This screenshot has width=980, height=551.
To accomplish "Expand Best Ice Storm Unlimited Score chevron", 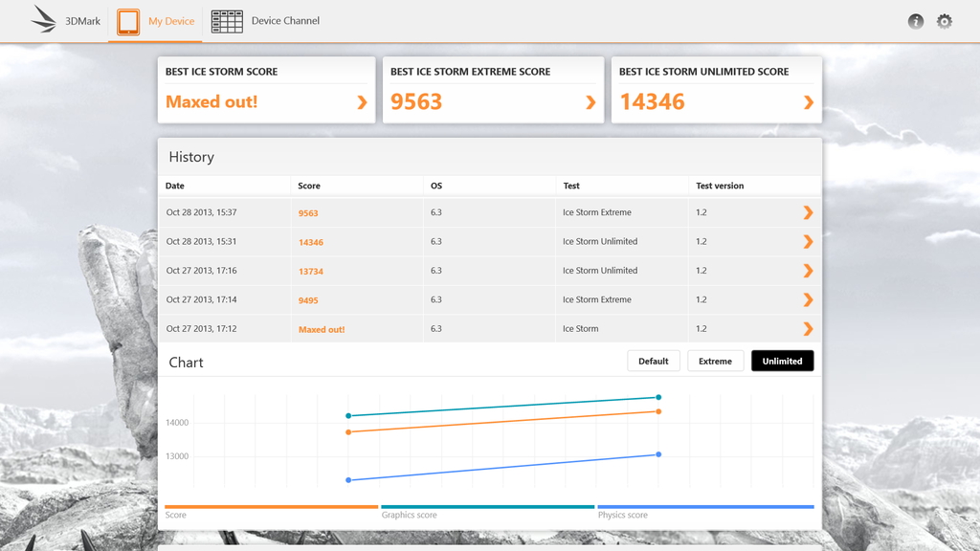I will (x=808, y=102).
